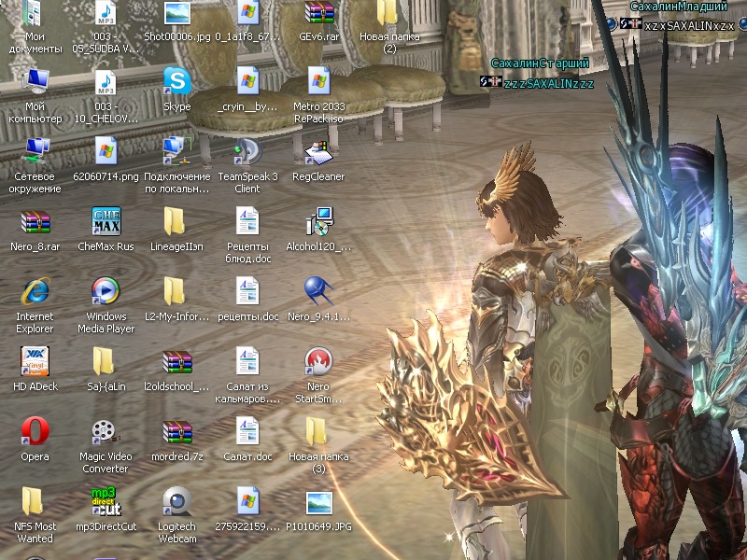Open Nero StartSmart shortcut
Screen dimensions: 747x560
pyautogui.click(x=318, y=361)
